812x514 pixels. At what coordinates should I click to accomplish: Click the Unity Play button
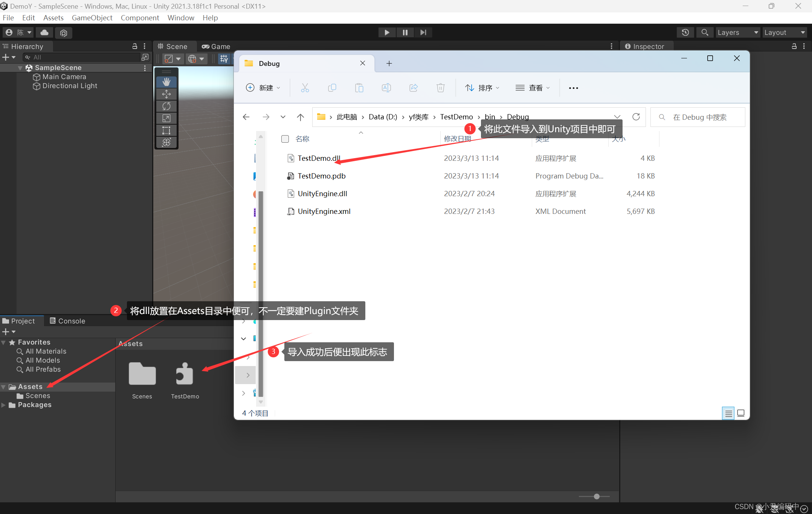coord(387,32)
